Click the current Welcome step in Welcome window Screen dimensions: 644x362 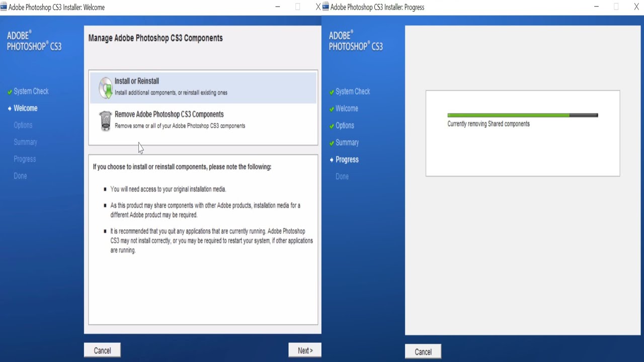pos(26,108)
